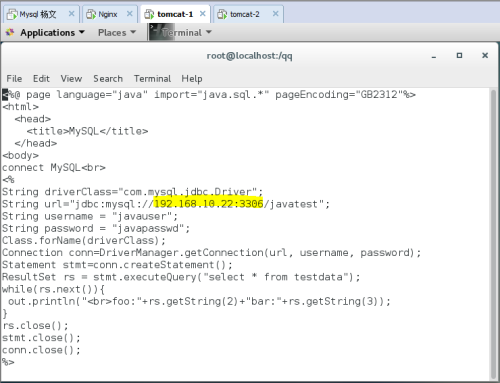Click the page language directive line

[209, 95]
